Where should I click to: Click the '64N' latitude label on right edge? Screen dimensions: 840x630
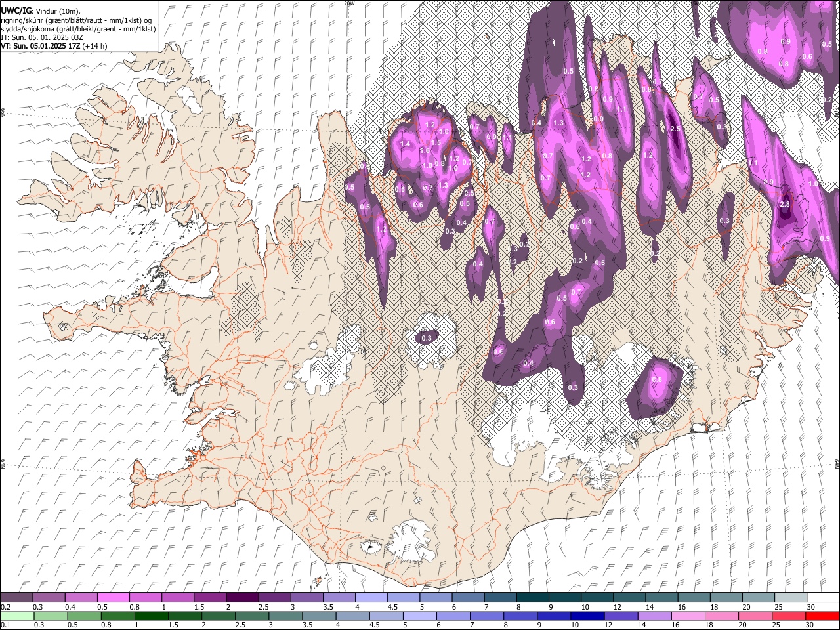click(837, 464)
